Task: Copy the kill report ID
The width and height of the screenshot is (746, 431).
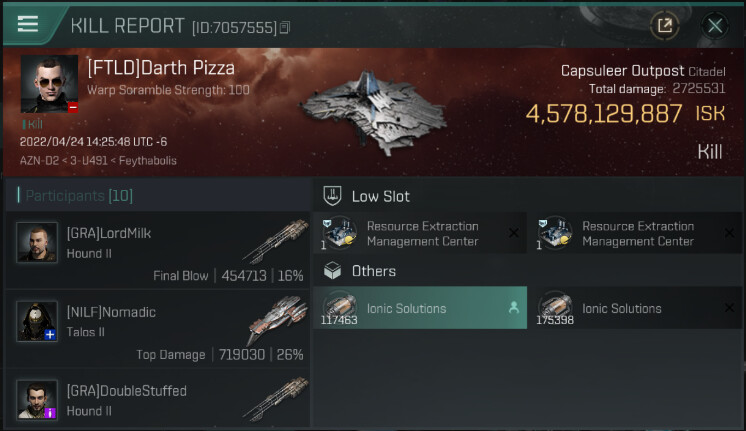Action: coord(285,27)
